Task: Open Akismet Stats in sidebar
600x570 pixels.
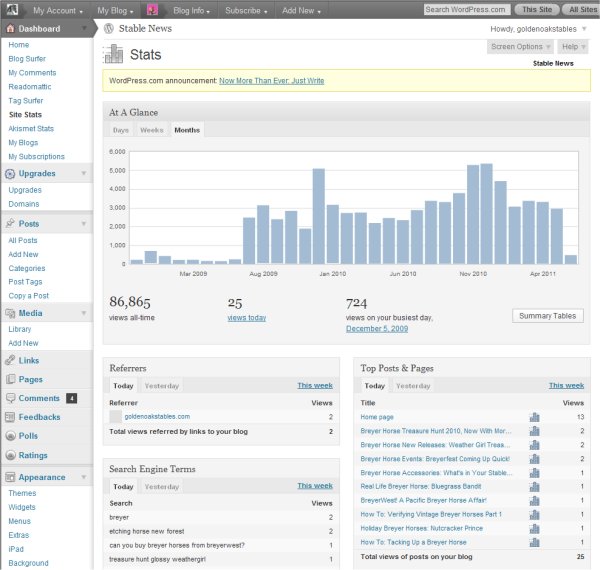Action: point(31,129)
